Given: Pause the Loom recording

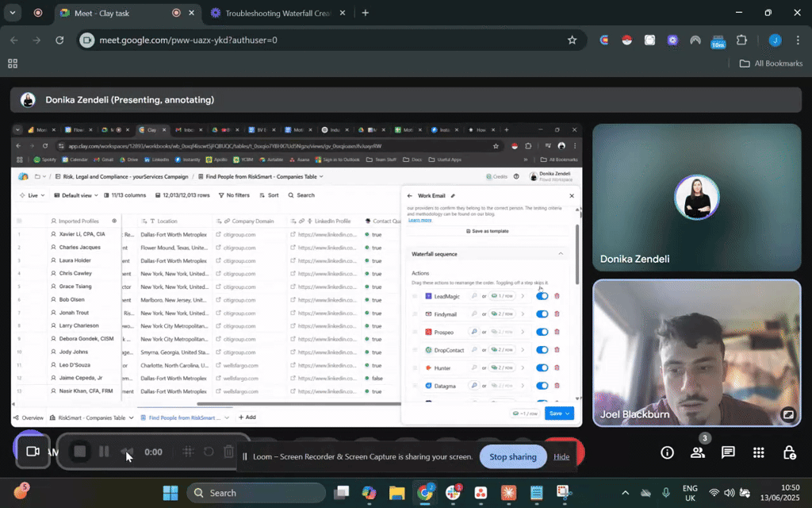Looking at the screenshot, I should (x=104, y=452).
